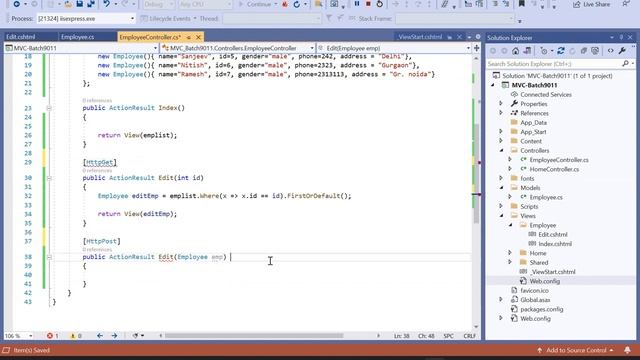
Task: Click the warnings count indicator
Action: point(76,336)
